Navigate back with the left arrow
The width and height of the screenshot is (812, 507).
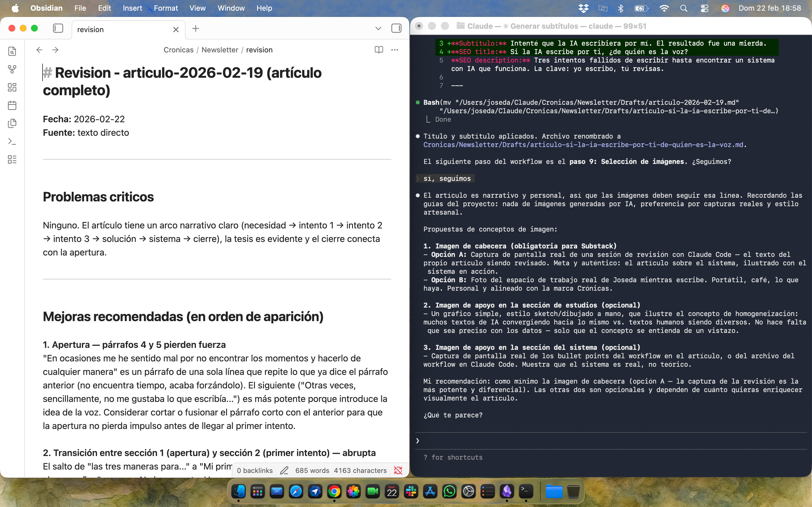click(x=39, y=50)
